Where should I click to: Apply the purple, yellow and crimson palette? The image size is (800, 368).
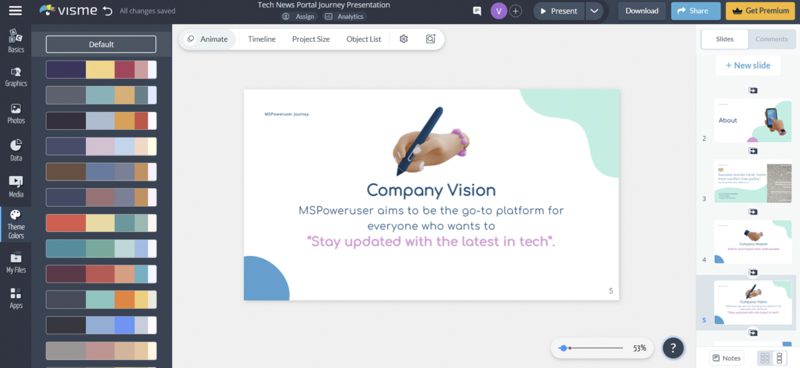click(101, 69)
